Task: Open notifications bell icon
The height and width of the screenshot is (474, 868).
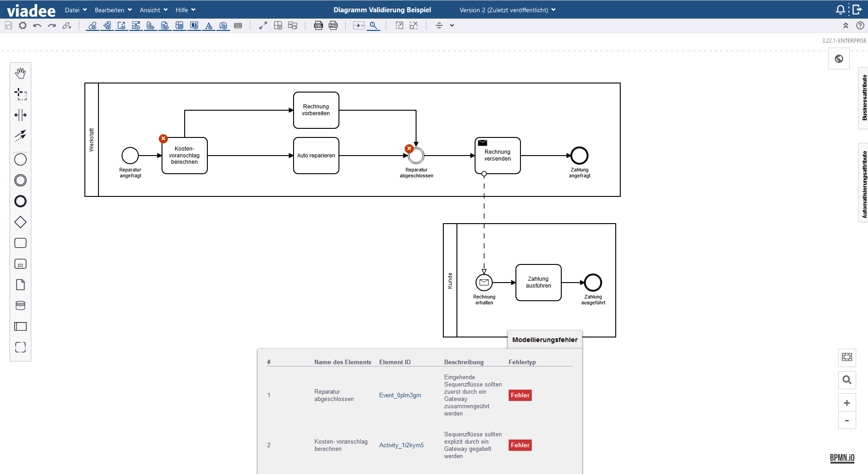Action: click(x=840, y=10)
